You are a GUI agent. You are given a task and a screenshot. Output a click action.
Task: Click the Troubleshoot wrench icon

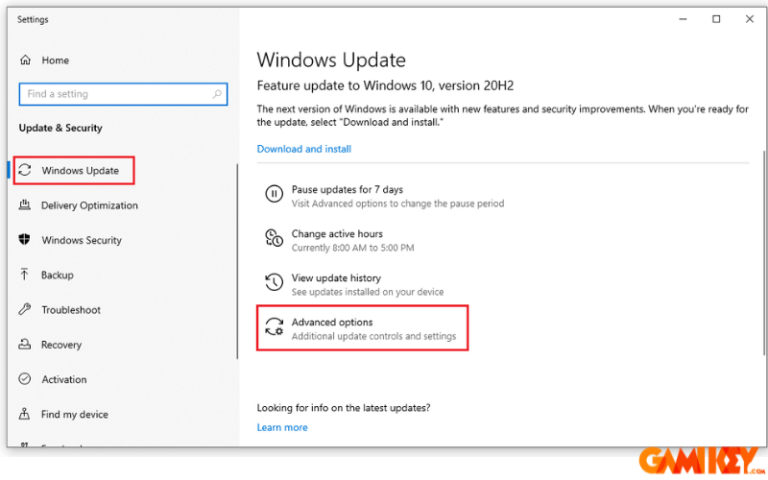pos(24,309)
